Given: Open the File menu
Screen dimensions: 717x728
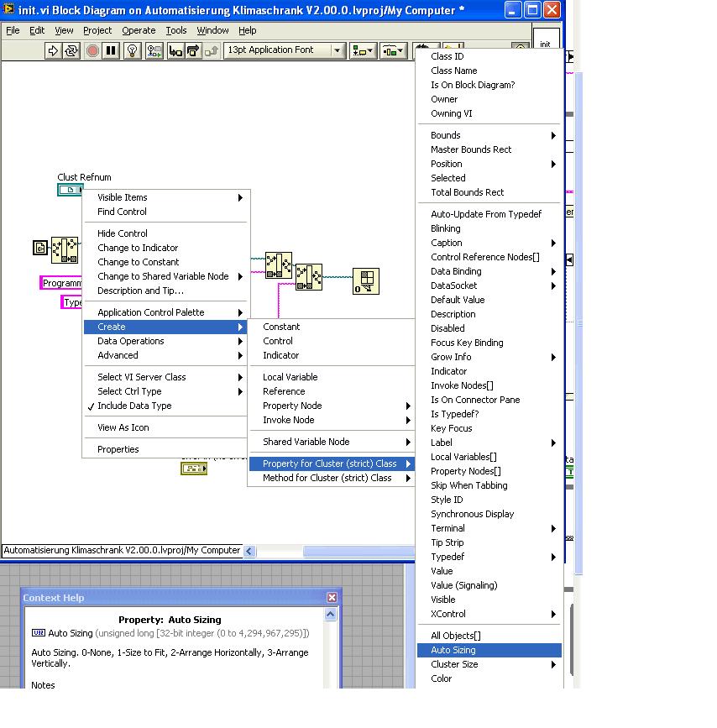Looking at the screenshot, I should click(13, 30).
